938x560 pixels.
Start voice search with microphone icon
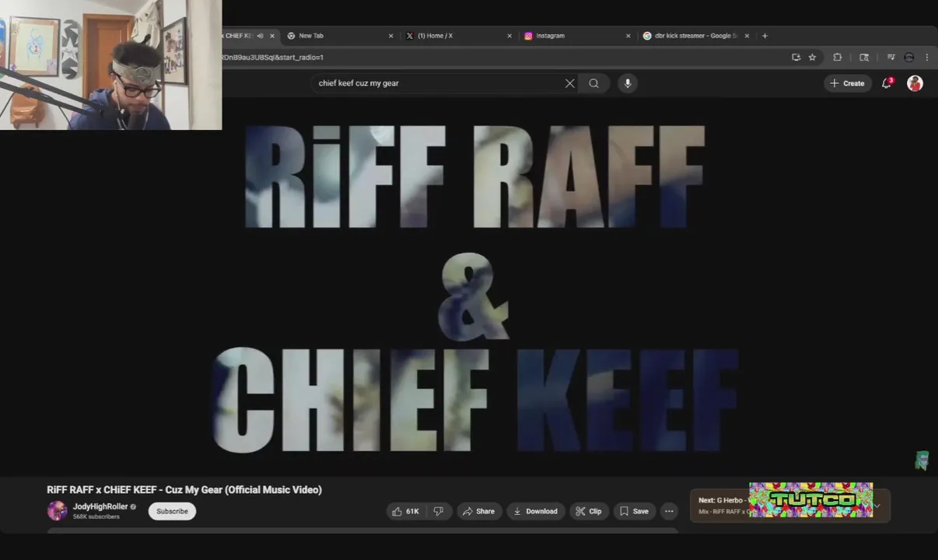pos(628,83)
